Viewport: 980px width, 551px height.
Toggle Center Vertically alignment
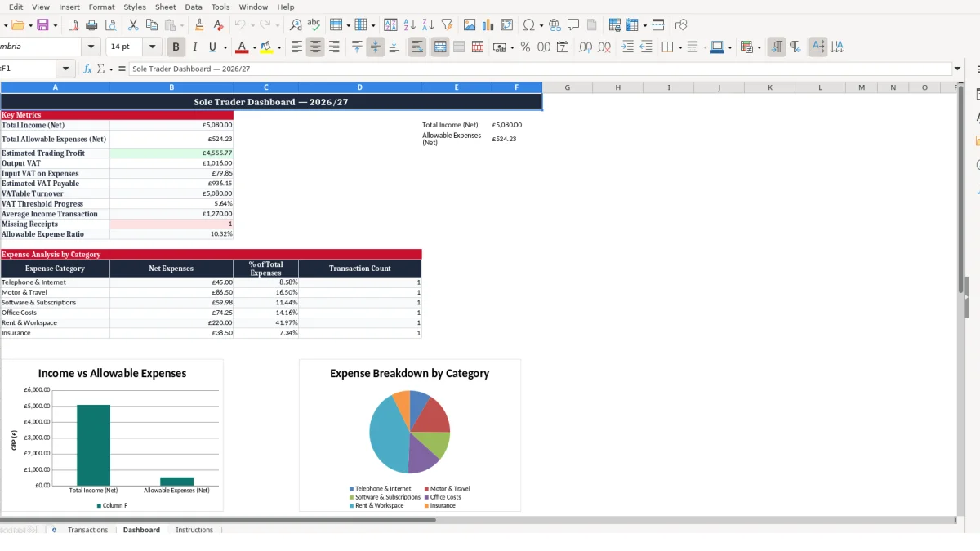click(x=376, y=47)
